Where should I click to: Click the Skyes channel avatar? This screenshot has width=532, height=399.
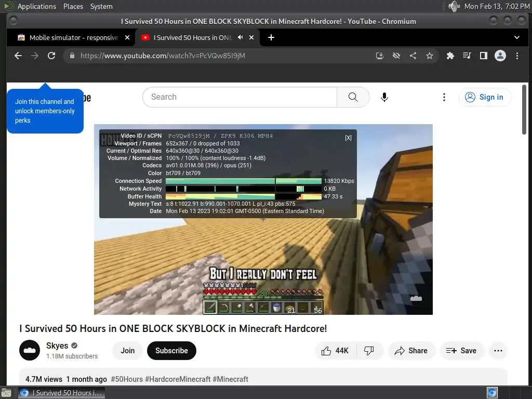click(30, 350)
